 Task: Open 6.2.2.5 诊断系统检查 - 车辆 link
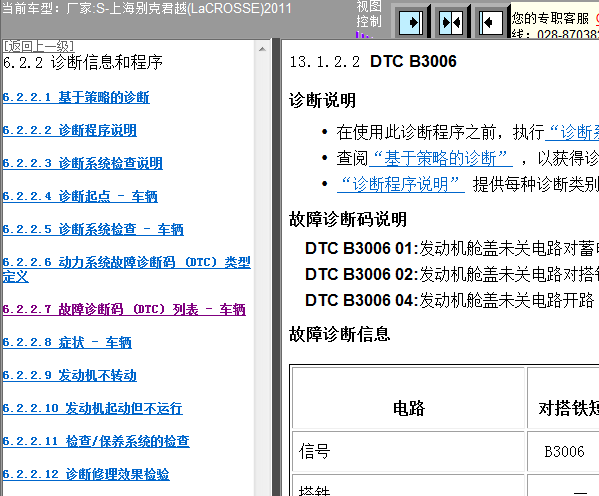tap(93, 229)
